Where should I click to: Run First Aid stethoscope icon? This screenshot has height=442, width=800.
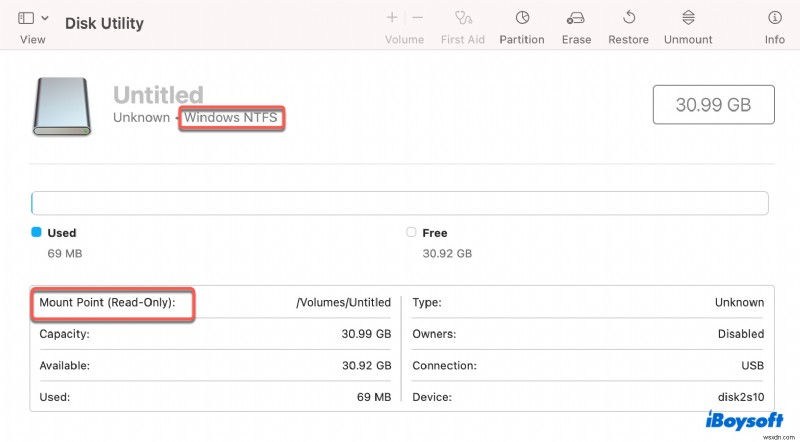(x=463, y=18)
